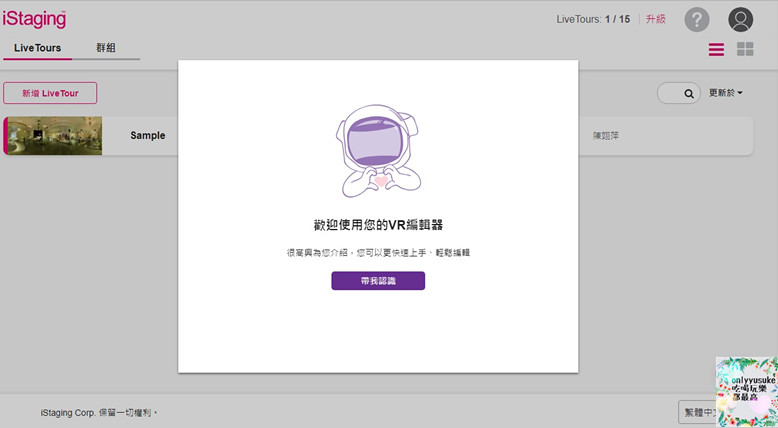Screen dimensions: 778x428
Task: Switch to grid view layout icon
Action: click(745, 49)
